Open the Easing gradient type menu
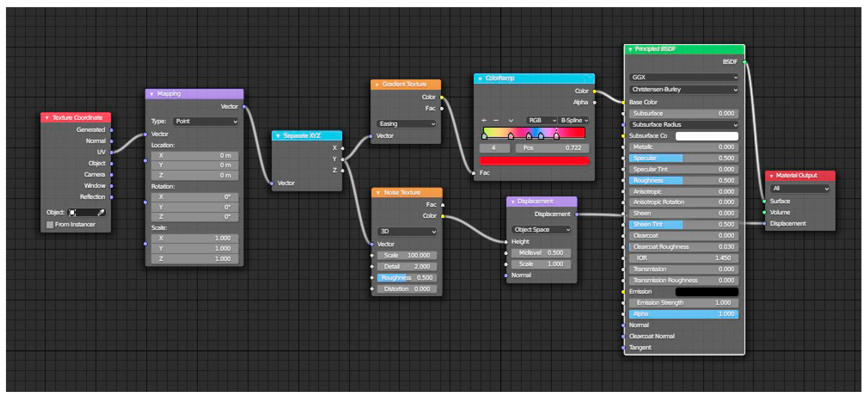 [x=406, y=124]
